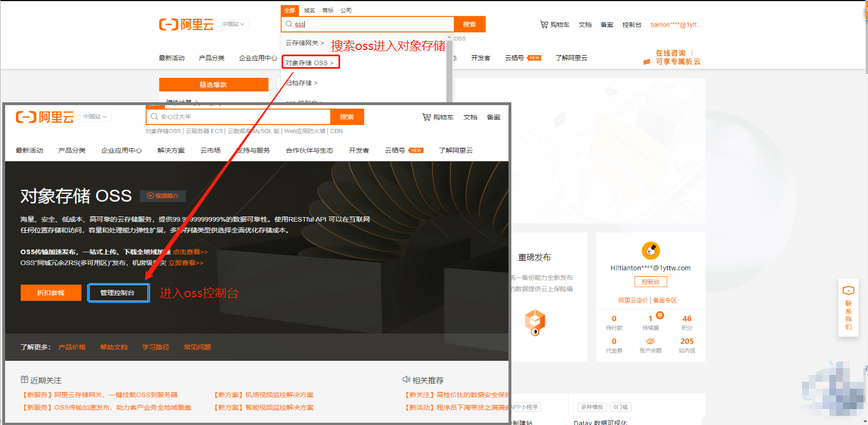This screenshot has height=425, width=868.
Task: Open the tianton account menu
Action: [676, 24]
